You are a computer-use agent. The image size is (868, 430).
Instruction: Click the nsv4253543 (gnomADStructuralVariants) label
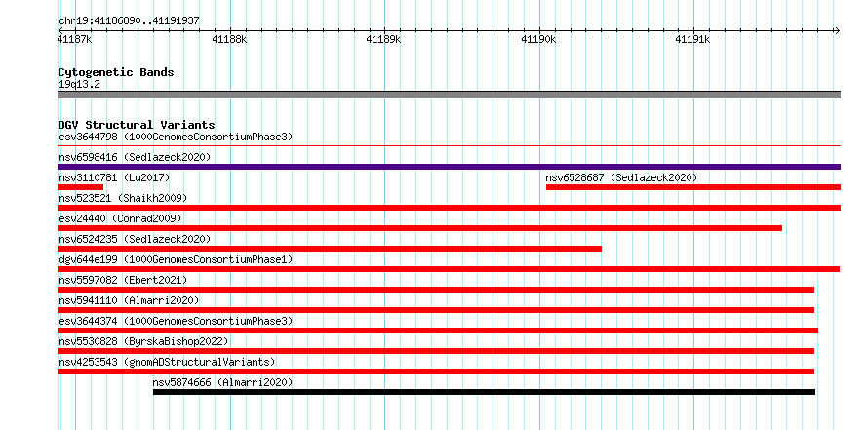pyautogui.click(x=167, y=362)
